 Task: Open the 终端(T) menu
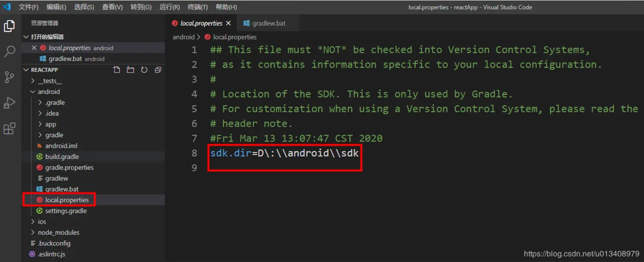[198, 7]
